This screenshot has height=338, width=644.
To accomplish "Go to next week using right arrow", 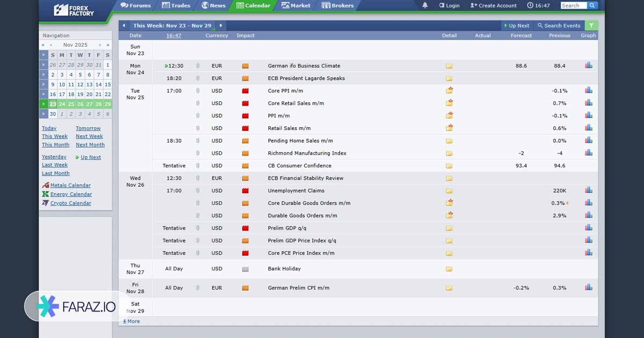I will (x=221, y=25).
